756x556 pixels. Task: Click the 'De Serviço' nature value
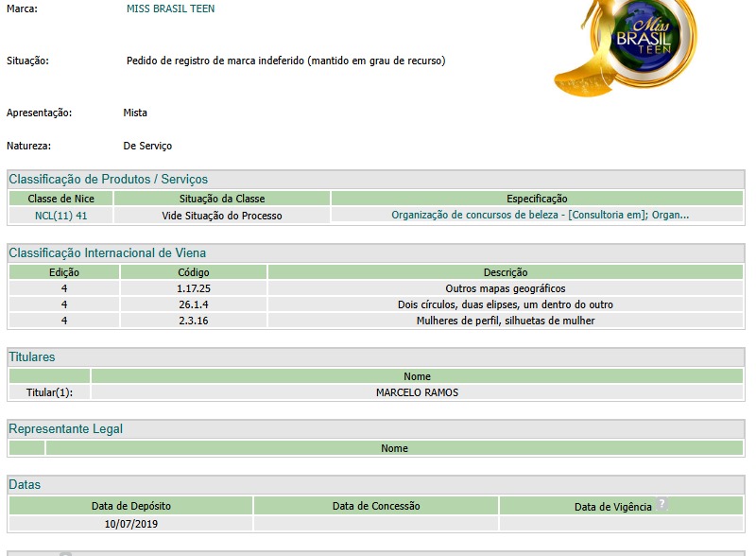[147, 146]
